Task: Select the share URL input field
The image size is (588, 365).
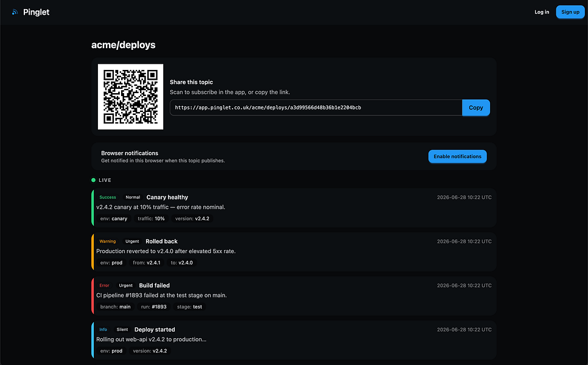Action: click(x=316, y=108)
